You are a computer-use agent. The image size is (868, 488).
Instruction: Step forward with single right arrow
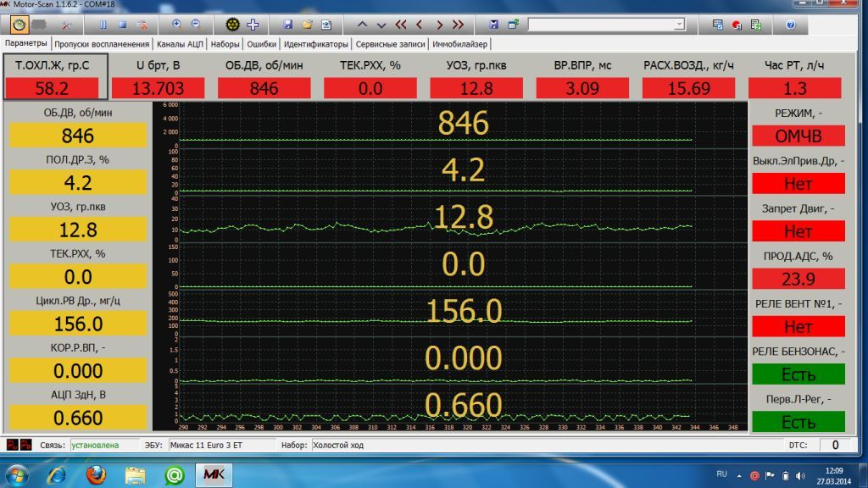coord(440,25)
